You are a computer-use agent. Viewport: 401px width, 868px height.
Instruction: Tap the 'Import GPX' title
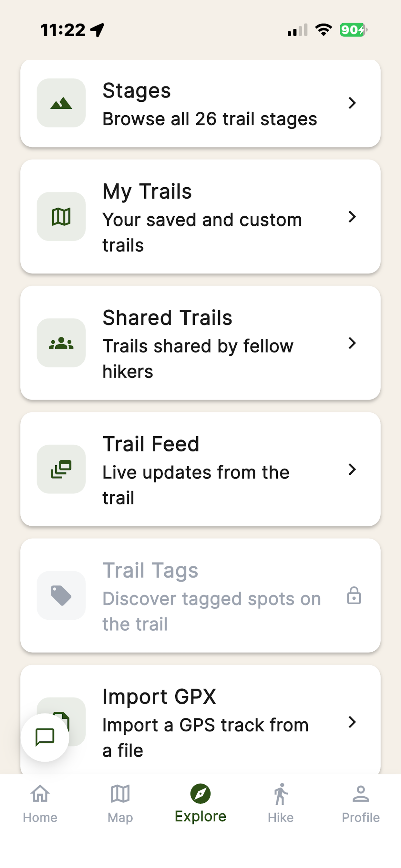point(159,697)
